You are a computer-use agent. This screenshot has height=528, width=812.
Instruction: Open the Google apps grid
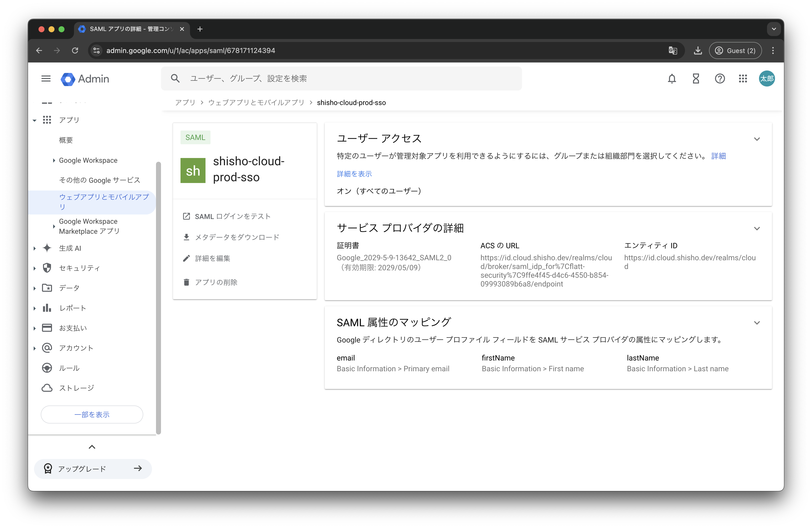pos(743,79)
